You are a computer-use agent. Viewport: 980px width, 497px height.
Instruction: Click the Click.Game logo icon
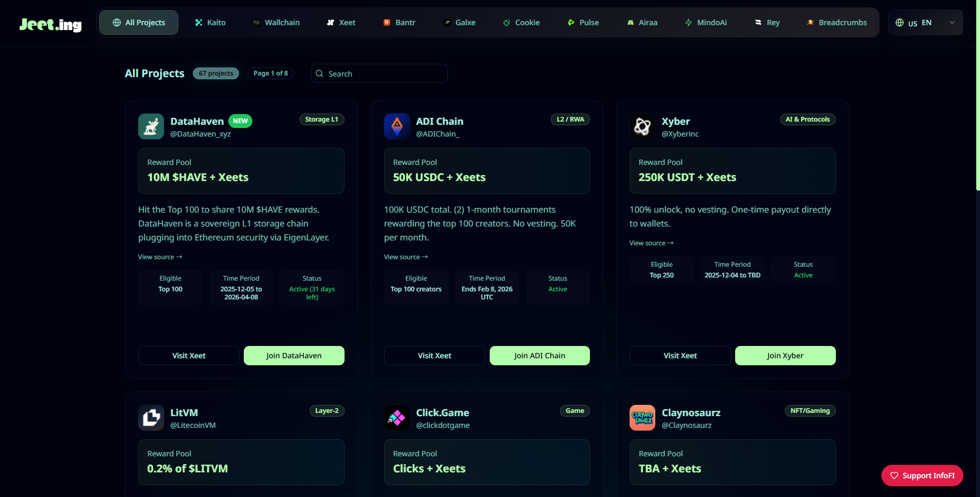(x=397, y=418)
